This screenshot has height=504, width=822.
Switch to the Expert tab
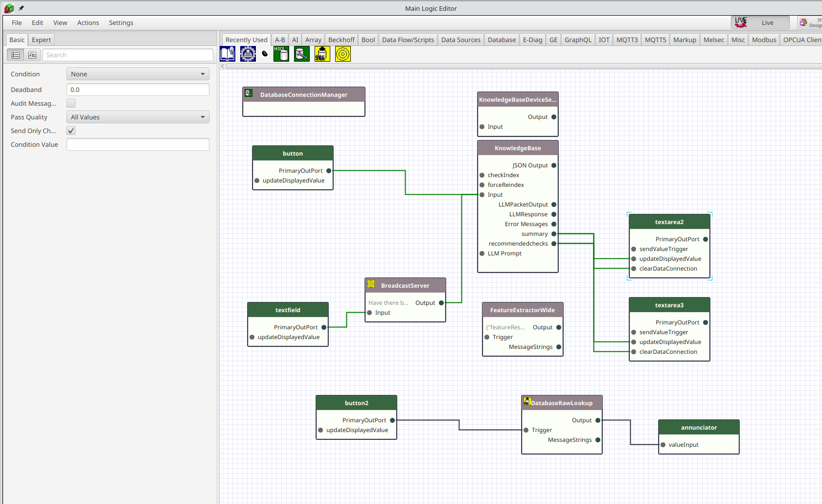coord(41,40)
